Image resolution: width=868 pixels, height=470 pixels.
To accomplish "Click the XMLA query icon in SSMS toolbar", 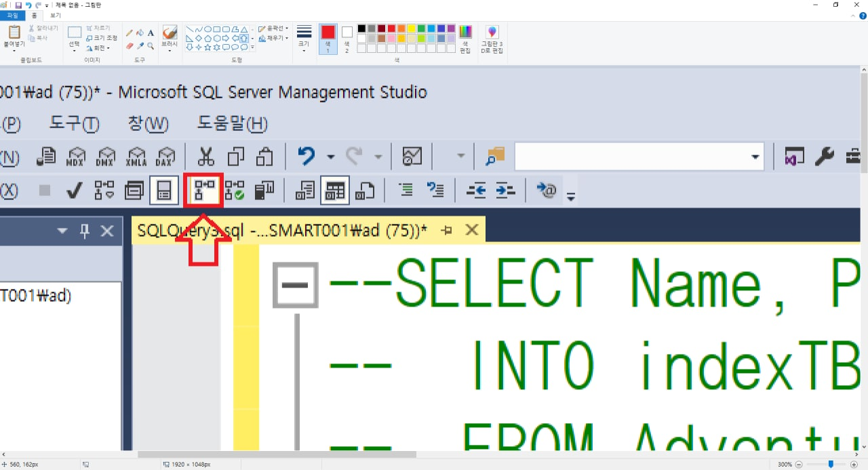I will (x=136, y=157).
